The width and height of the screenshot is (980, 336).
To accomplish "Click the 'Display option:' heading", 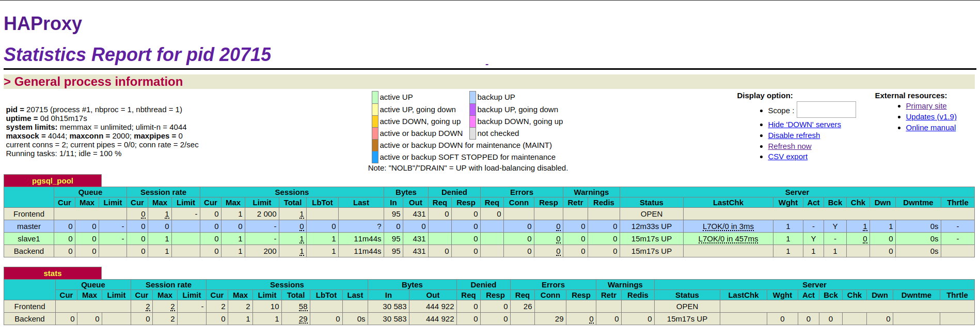I will pos(765,96).
